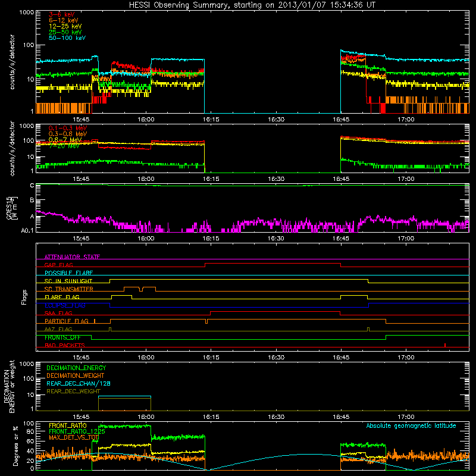Click the blue ECLIPSE_FLAG label
This screenshot has height=476, width=476.
click(65, 305)
